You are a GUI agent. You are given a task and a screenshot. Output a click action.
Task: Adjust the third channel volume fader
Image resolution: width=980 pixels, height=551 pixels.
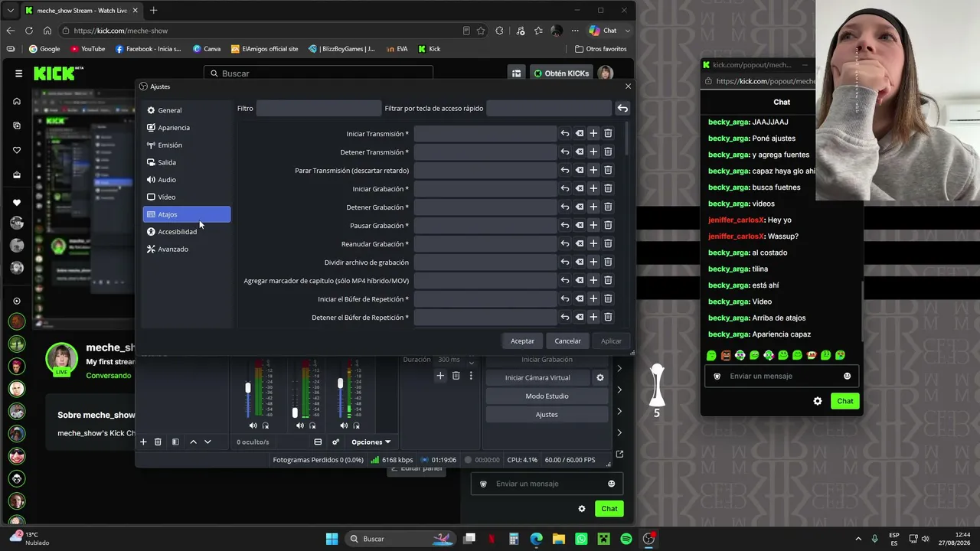(x=341, y=383)
